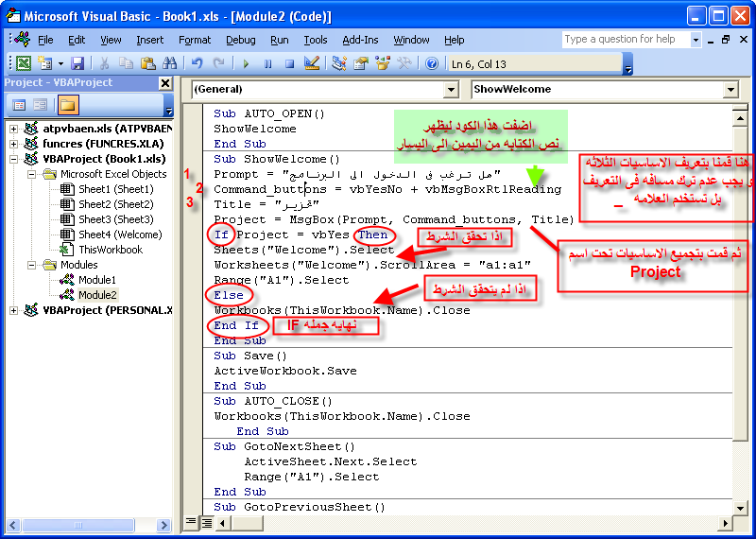Click the Insert UserForm icon
This screenshot has height=539, width=756.
click(x=44, y=63)
